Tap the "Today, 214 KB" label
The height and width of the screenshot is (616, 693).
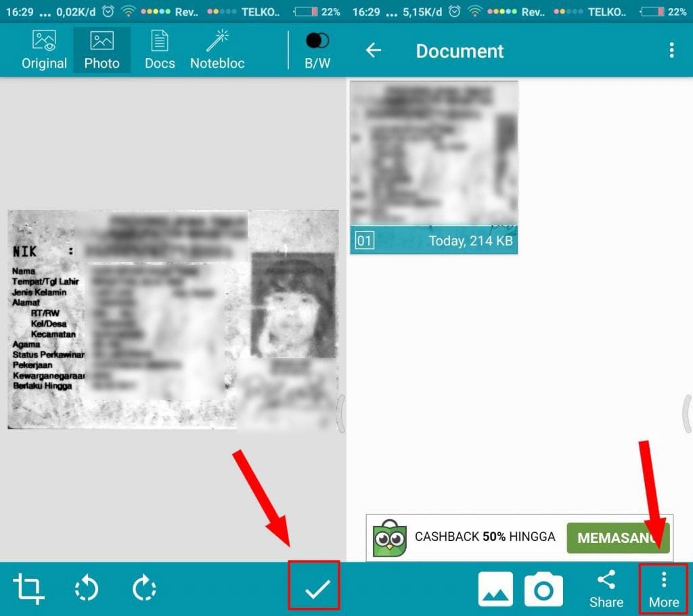point(471,240)
